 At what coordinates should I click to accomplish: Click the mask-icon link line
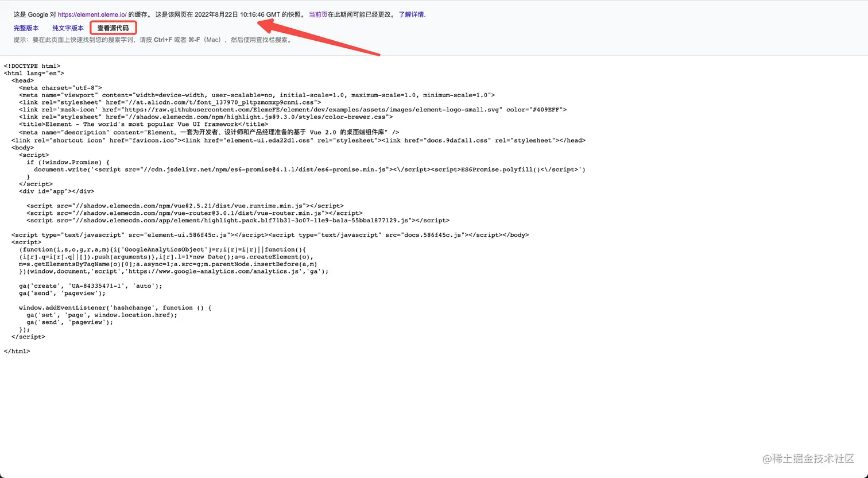click(293, 110)
